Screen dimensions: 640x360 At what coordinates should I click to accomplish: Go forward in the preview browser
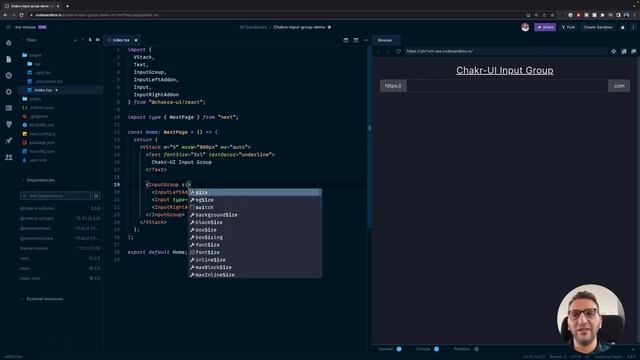tap(388, 51)
